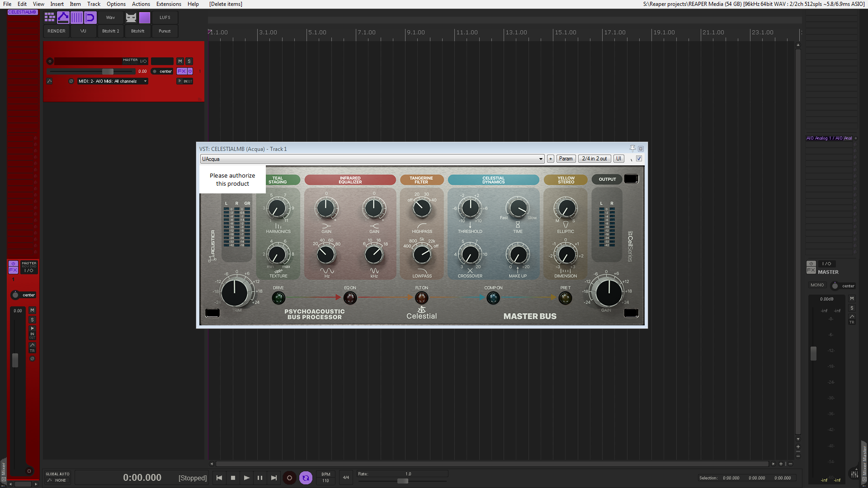Click the gray cat icon in toolbar
Image resolution: width=868 pixels, height=488 pixels.
(131, 18)
